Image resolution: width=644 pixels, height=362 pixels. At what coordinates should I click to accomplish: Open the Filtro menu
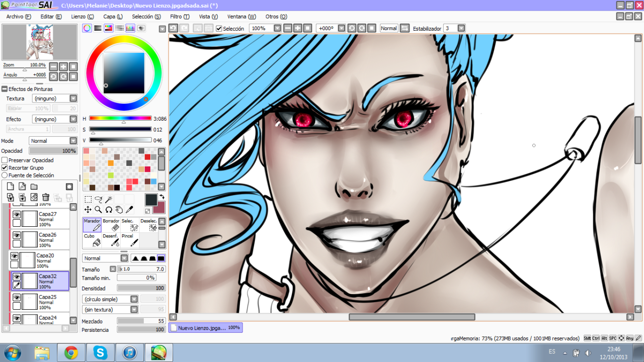click(x=180, y=17)
